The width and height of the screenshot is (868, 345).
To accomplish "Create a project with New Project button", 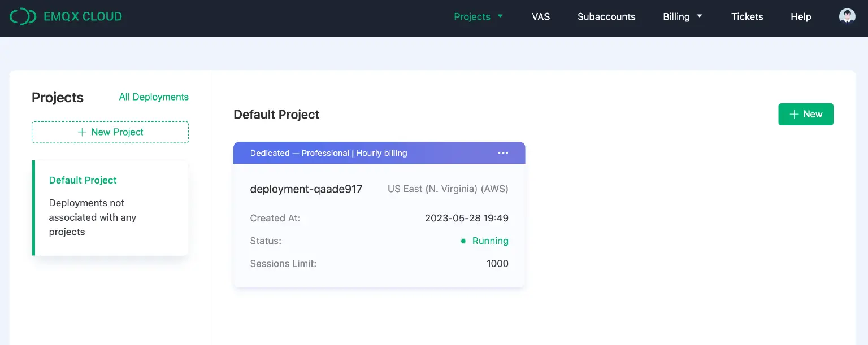I will [110, 132].
